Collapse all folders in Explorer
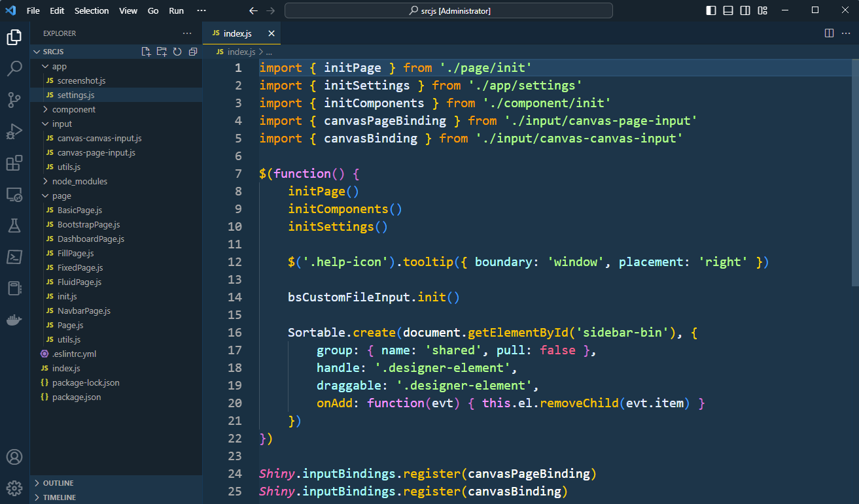 [x=193, y=52]
